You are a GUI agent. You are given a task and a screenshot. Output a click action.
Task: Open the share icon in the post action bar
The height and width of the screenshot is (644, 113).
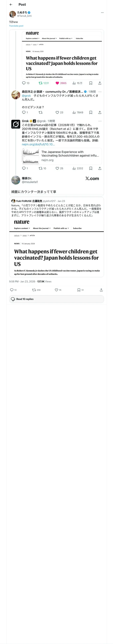[x=101, y=290]
